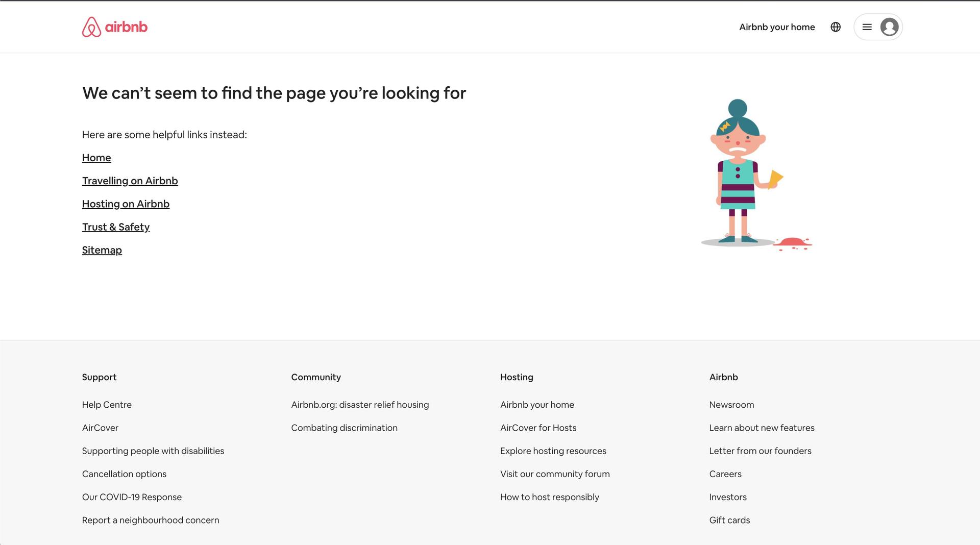Viewport: 980px width, 545px height.
Task: Click 'Airbnb your home' in header
Action: (777, 27)
